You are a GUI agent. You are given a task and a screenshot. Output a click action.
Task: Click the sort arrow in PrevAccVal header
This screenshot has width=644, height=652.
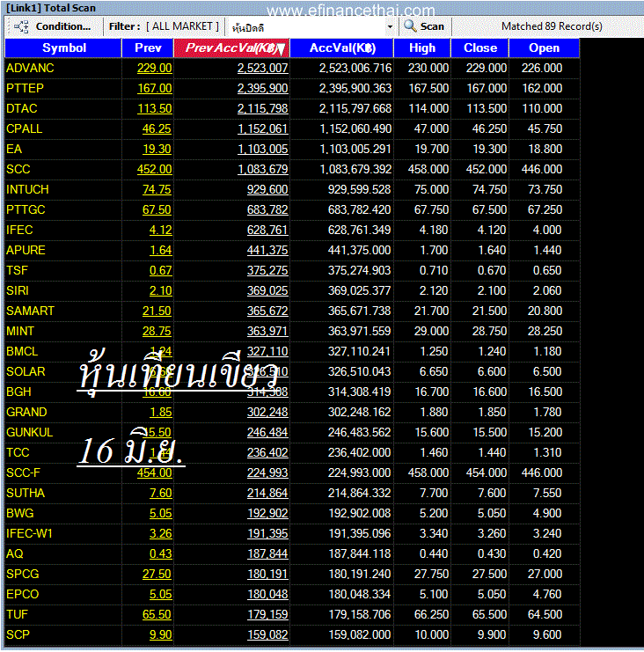[x=281, y=48]
